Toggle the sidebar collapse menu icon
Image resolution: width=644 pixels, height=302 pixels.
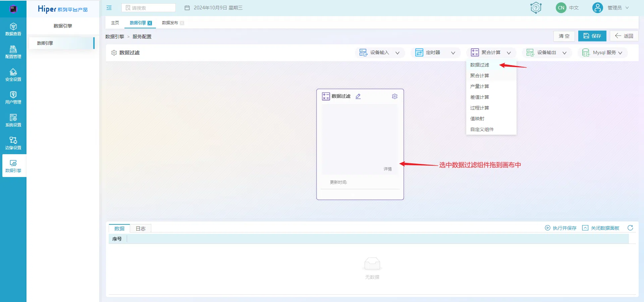[x=109, y=8]
